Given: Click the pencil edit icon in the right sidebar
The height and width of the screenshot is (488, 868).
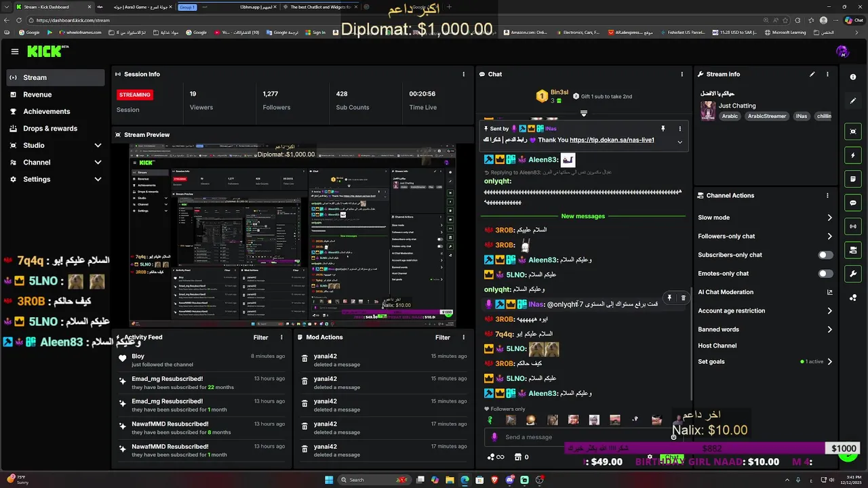Looking at the screenshot, I should (853, 101).
